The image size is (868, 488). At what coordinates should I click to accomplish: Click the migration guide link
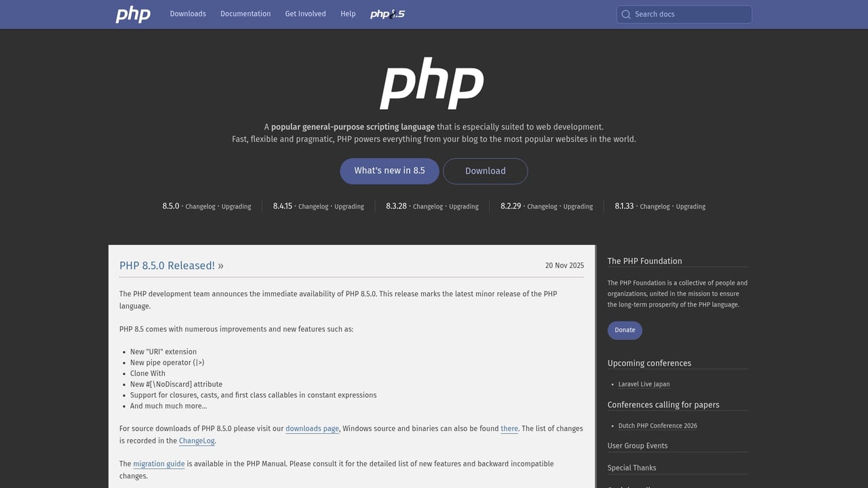point(159,464)
